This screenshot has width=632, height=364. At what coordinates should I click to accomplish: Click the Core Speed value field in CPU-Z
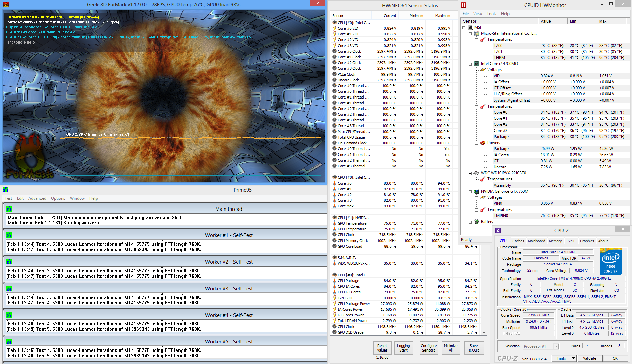click(539, 315)
